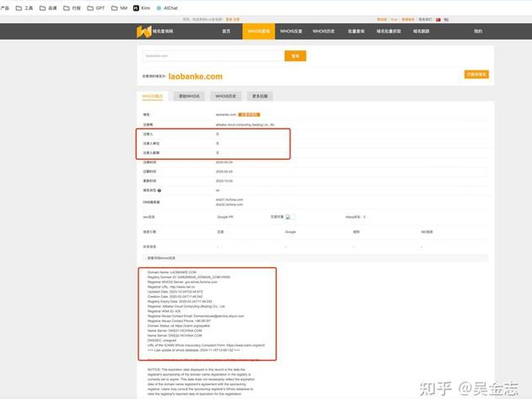Open WHOIS反查 in the navigation bar
532x399 pixels.
(x=291, y=31)
